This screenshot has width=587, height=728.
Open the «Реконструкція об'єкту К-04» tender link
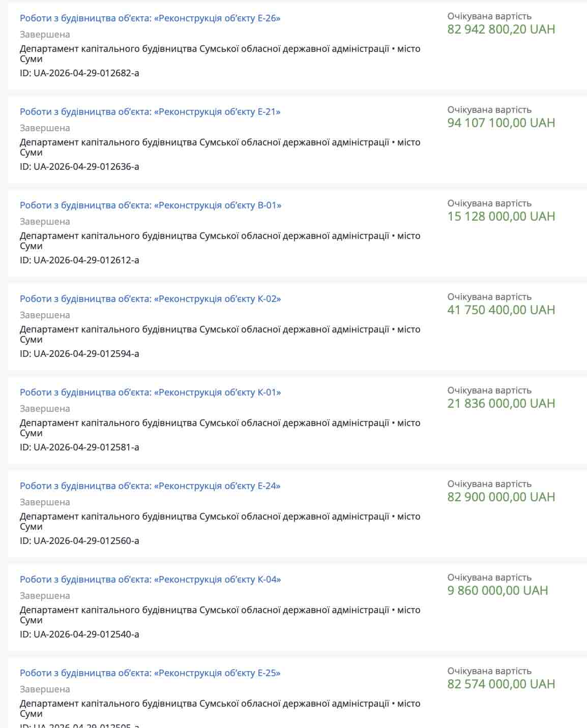pyautogui.click(x=150, y=580)
